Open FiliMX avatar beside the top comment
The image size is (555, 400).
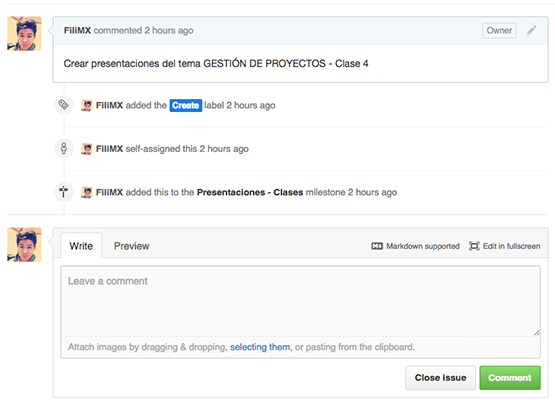tap(24, 33)
